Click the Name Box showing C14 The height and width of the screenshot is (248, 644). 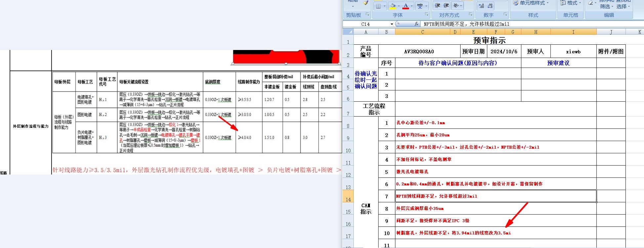[366, 24]
